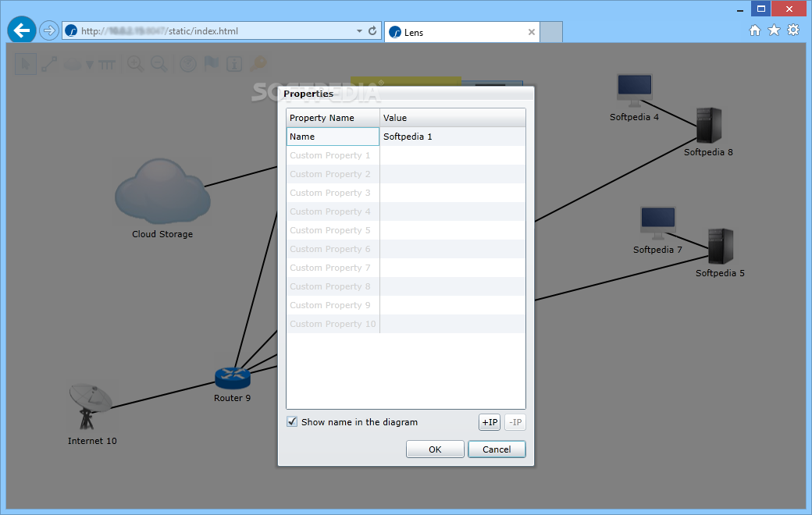Select the connection line tool
The height and width of the screenshot is (515, 812).
point(49,64)
